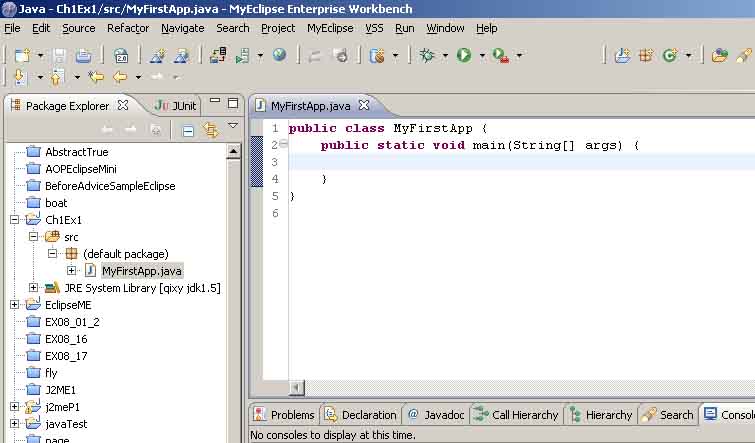The width and height of the screenshot is (755, 443).
Task: Click the Open Type toolbar icon
Action: (720, 55)
